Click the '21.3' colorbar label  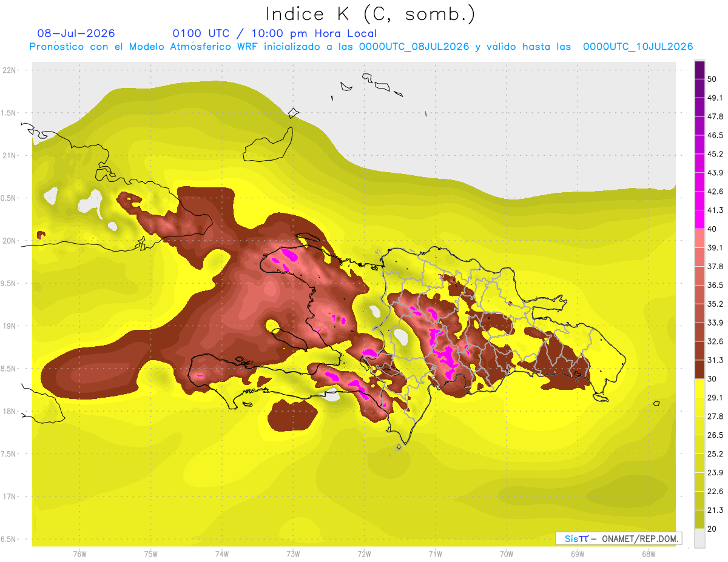pos(715,510)
